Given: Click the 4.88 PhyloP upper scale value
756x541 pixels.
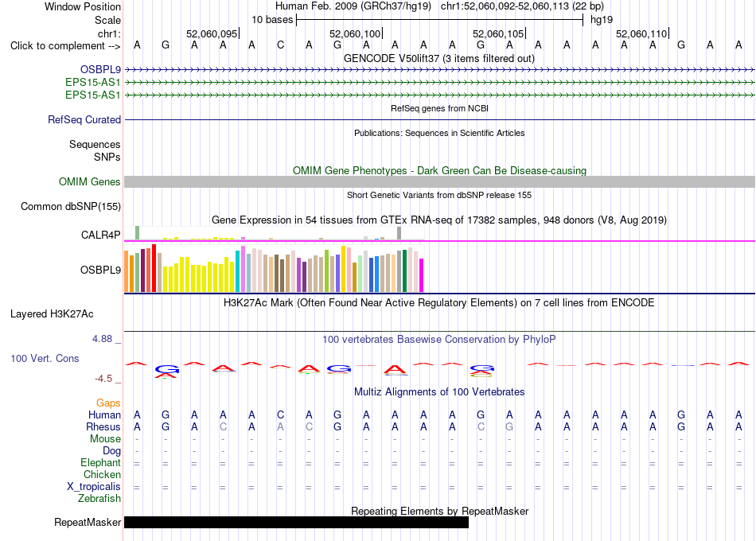Looking at the screenshot, I should pyautogui.click(x=102, y=339).
